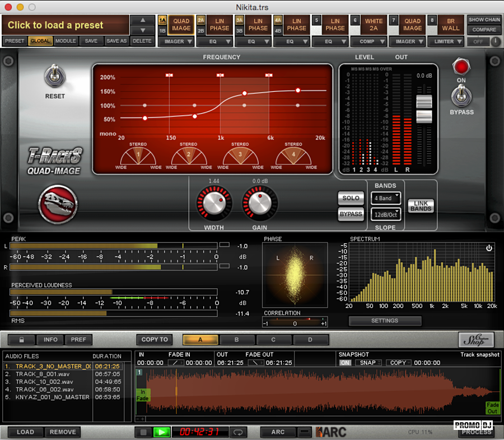Switch to chain tab C

click(x=273, y=340)
